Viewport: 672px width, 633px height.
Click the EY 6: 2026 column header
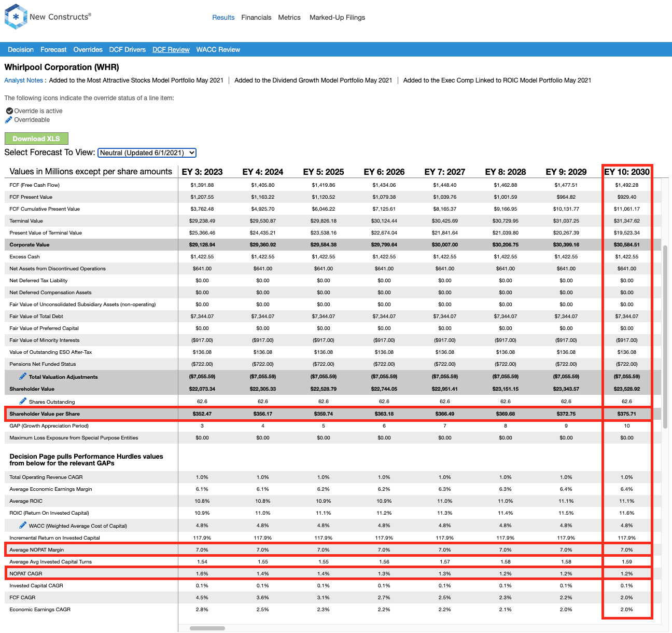(x=384, y=172)
